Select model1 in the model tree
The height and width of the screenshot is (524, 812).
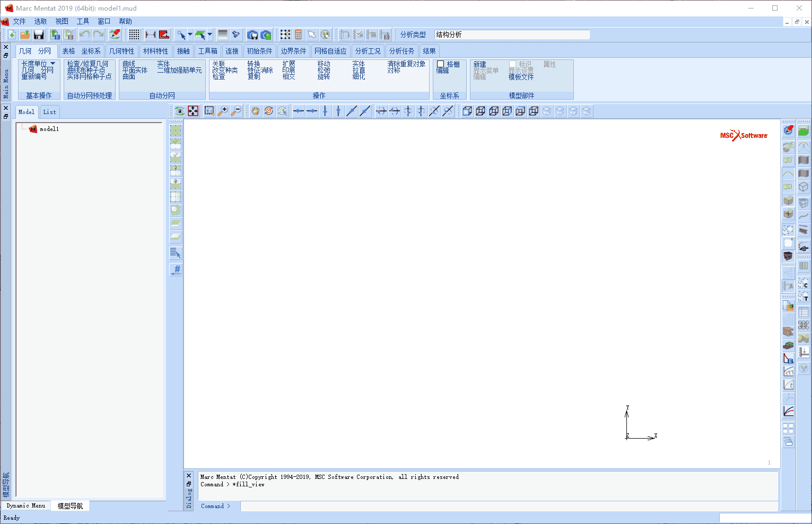49,129
